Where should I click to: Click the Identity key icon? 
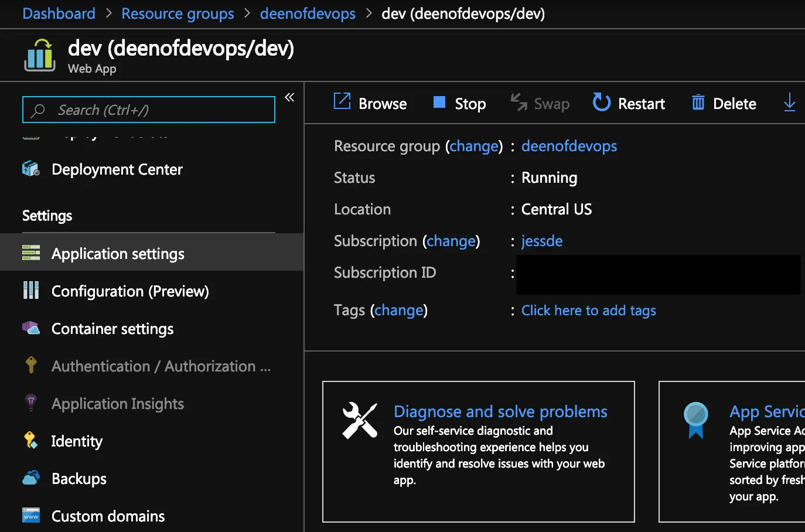(30, 440)
